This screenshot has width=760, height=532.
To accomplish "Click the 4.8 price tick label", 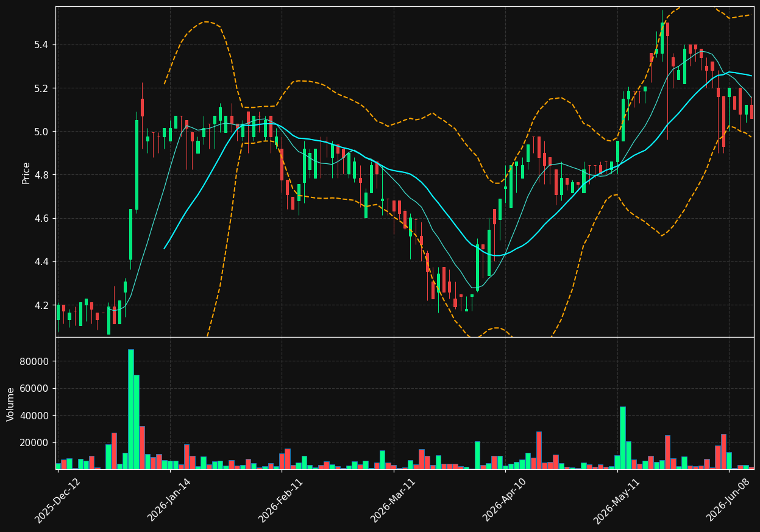I will [41, 175].
